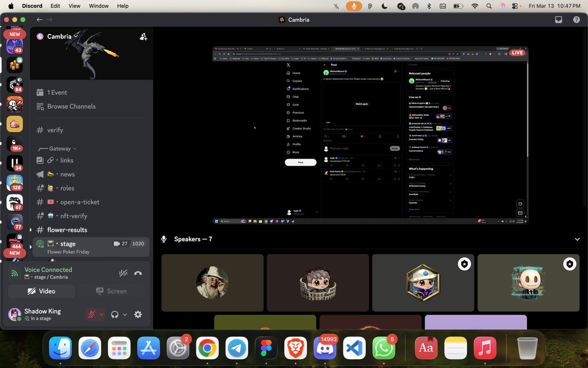588x368 pixels.
Task: Open server with 84 badge
Action: coord(15,85)
